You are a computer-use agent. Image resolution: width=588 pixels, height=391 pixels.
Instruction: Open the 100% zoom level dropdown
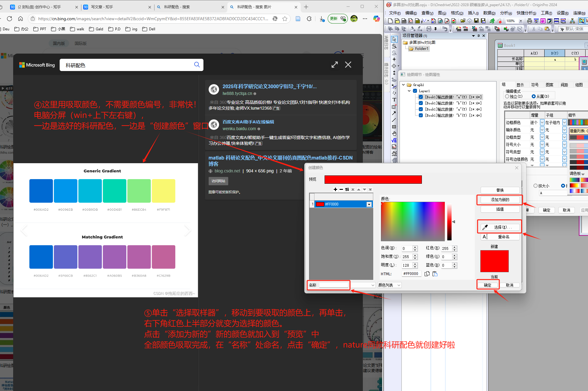pyautogui.click(x=521, y=21)
